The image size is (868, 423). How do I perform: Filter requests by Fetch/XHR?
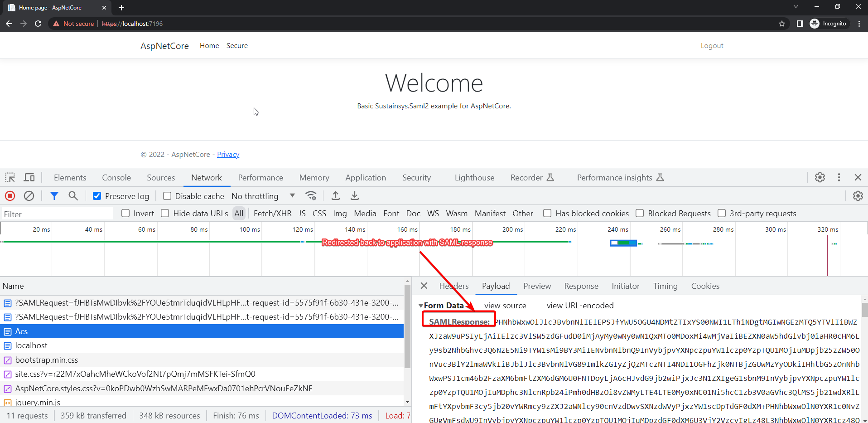tap(272, 213)
